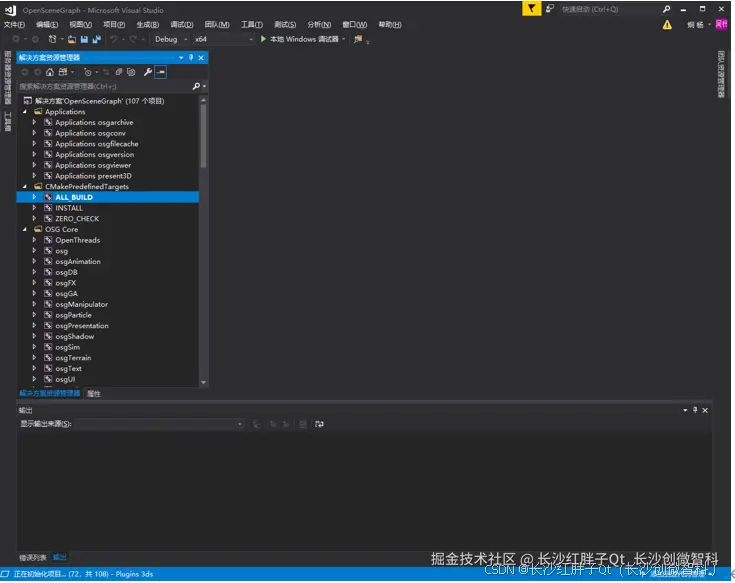Click the Save icon in the toolbar
735x583 pixels.
84,39
